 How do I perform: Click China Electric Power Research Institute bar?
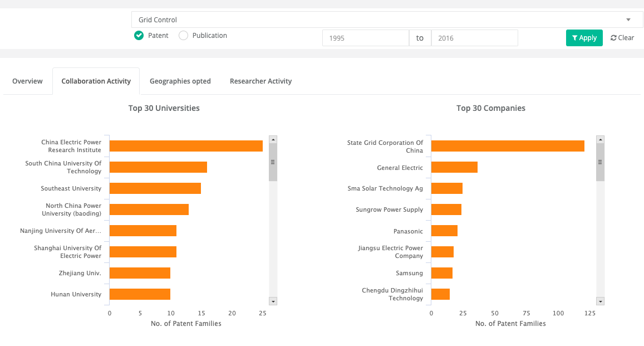click(x=186, y=146)
